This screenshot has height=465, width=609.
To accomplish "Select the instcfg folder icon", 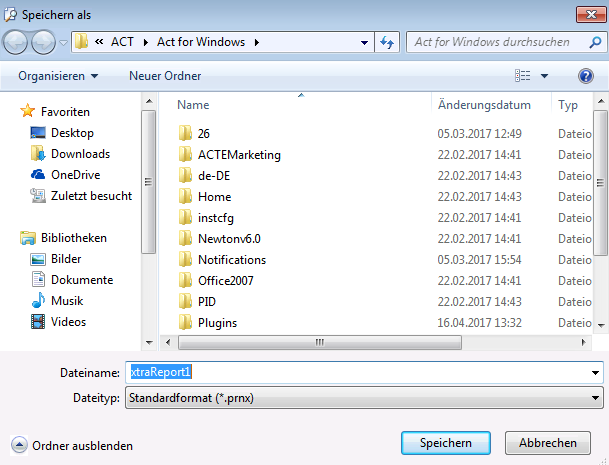I will (x=185, y=217).
